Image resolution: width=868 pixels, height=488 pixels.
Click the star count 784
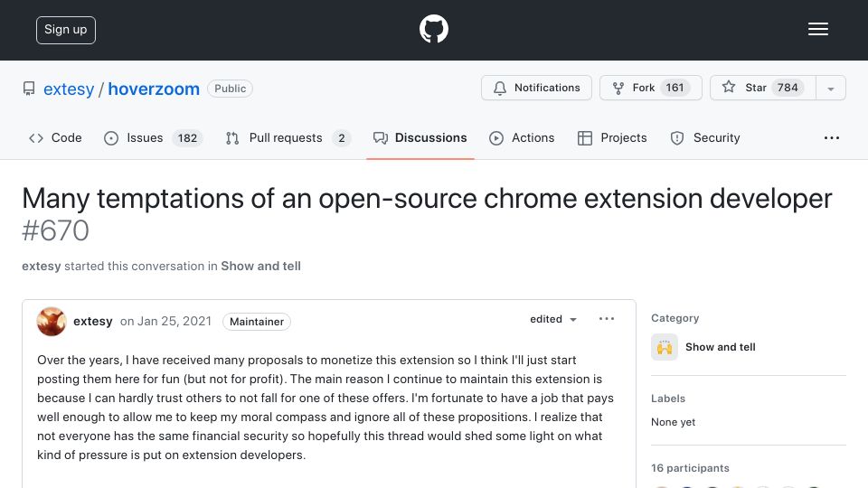pos(788,88)
